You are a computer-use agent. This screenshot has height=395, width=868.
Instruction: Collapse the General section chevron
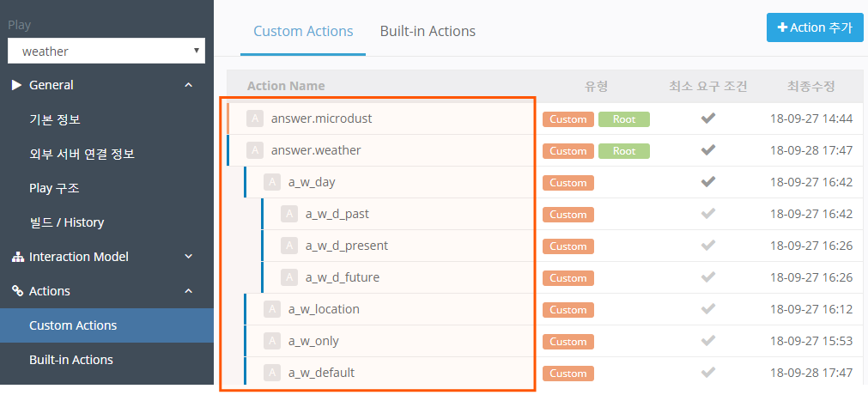pyautogui.click(x=189, y=85)
